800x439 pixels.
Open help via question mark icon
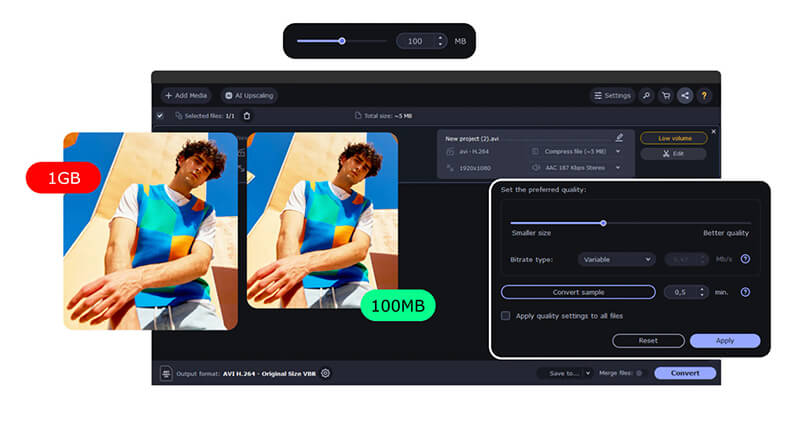(x=705, y=95)
